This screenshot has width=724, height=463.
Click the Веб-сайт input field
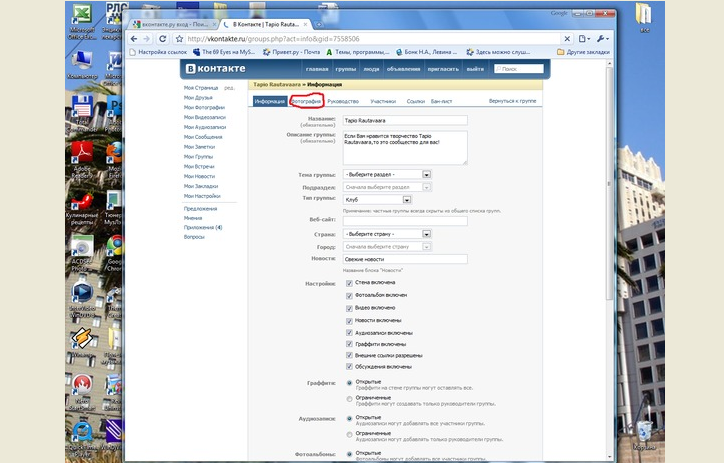(405, 221)
